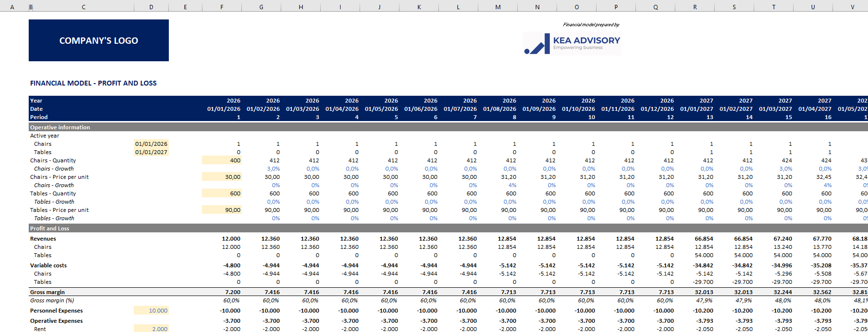This screenshot has height=332, width=868.
Task: Select the highlighted Chairs price 30,00 input cell
Action: (222, 177)
